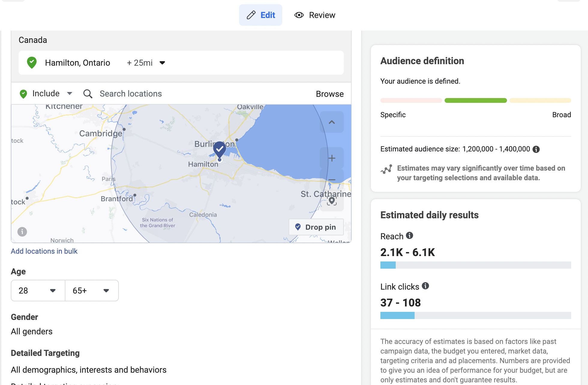Click the green segment of the audience meter

[475, 100]
